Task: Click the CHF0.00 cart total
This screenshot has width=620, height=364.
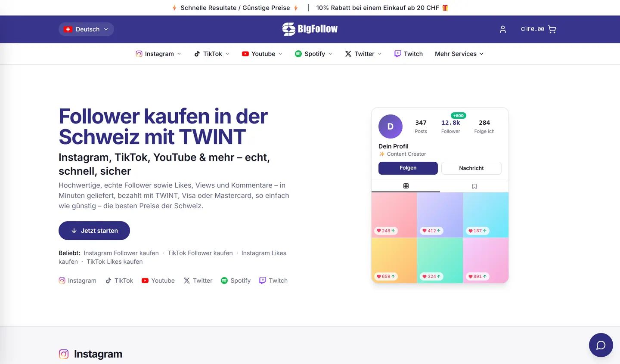Action: point(533,29)
